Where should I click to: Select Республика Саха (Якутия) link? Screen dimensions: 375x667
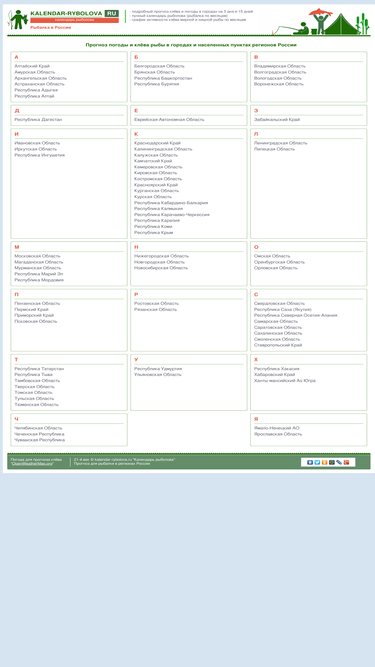coord(283,310)
